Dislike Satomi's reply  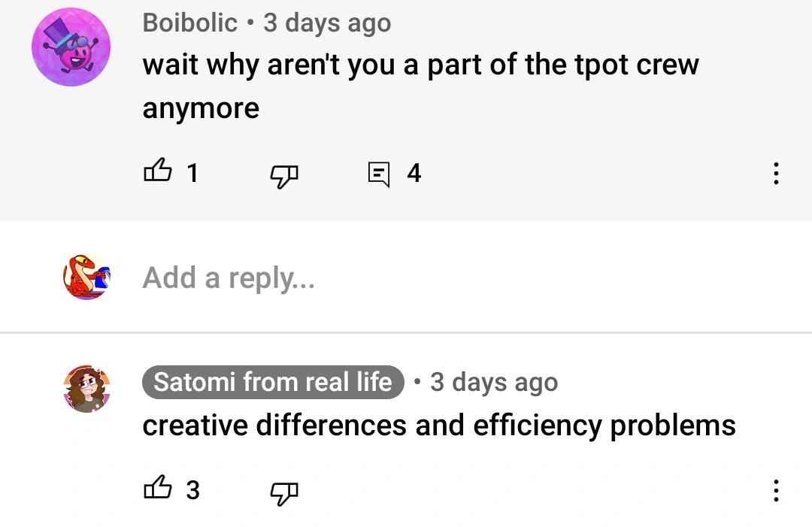[284, 493]
